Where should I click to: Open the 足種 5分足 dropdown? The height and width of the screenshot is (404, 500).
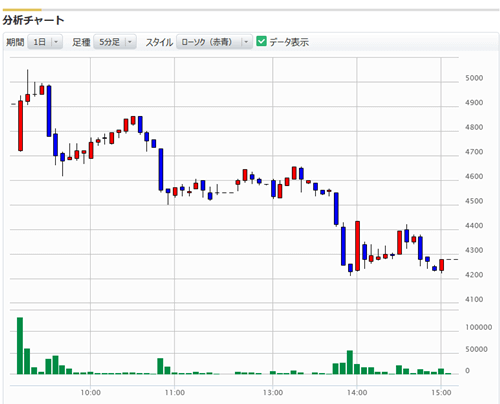pyautogui.click(x=115, y=42)
